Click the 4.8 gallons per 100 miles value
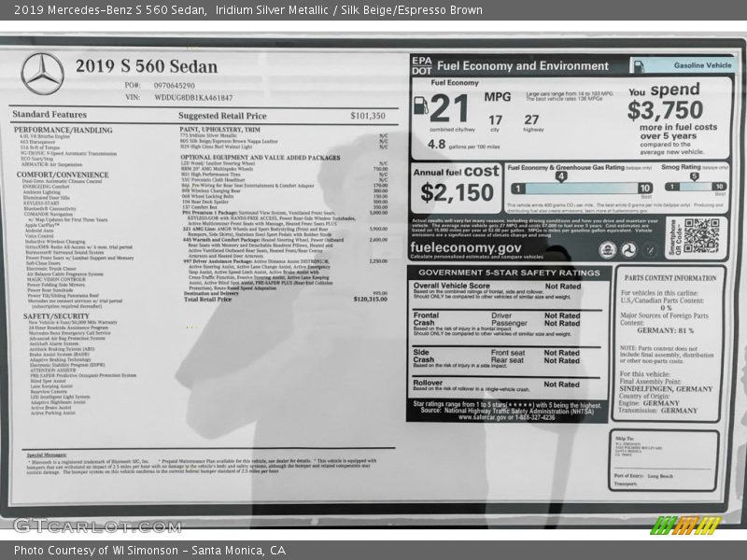The image size is (747, 560). coord(436,145)
